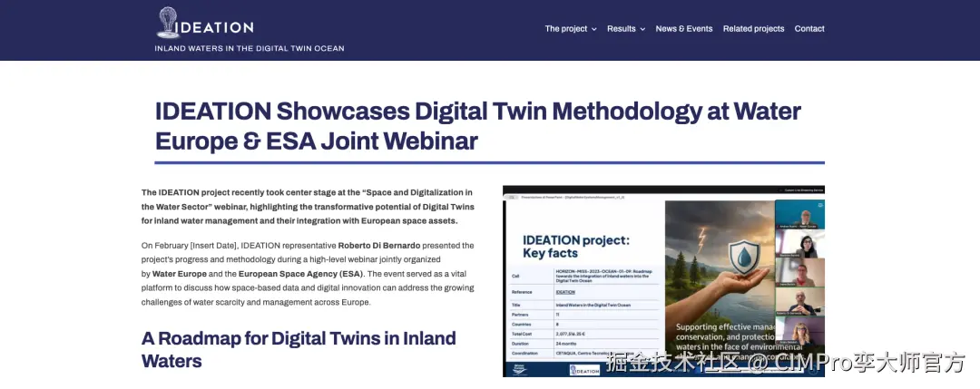This screenshot has width=980, height=389.
Task: Open Related projects page
Action: [x=753, y=29]
